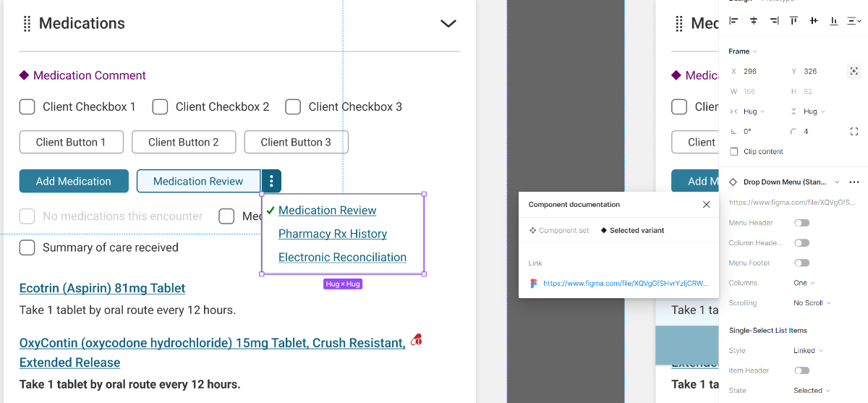The image size is (868, 403).
Task: Open the Columns dropdown set to One
Action: click(x=804, y=283)
